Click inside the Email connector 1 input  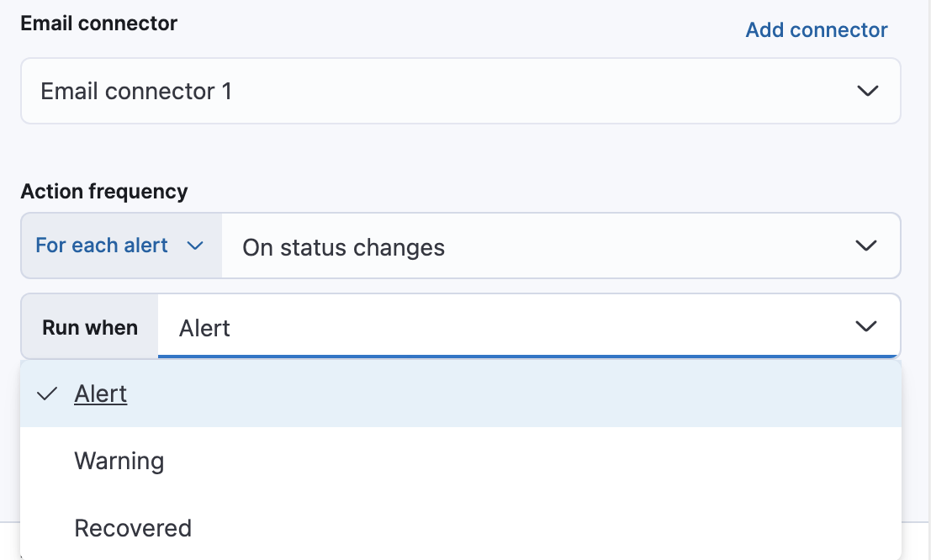[x=336, y=91]
